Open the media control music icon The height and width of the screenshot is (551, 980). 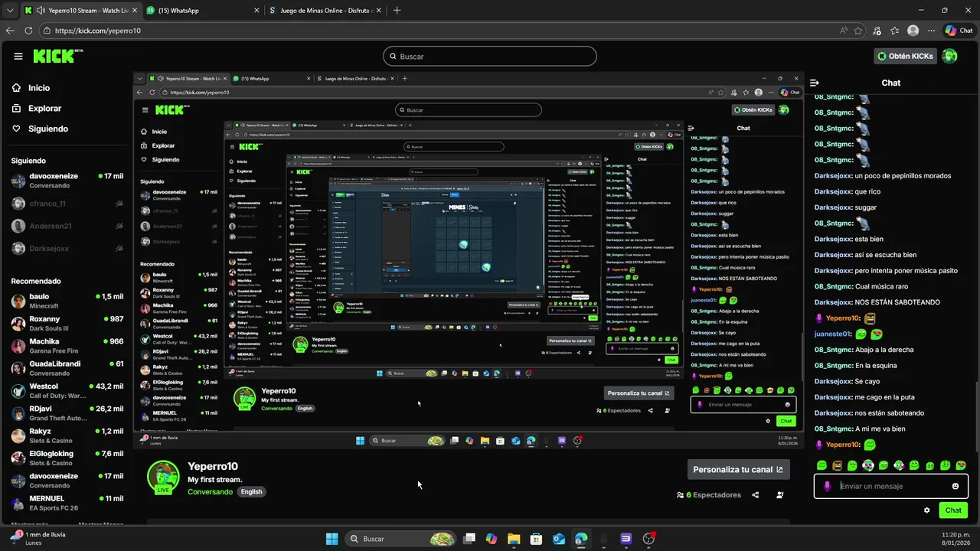coord(877,31)
